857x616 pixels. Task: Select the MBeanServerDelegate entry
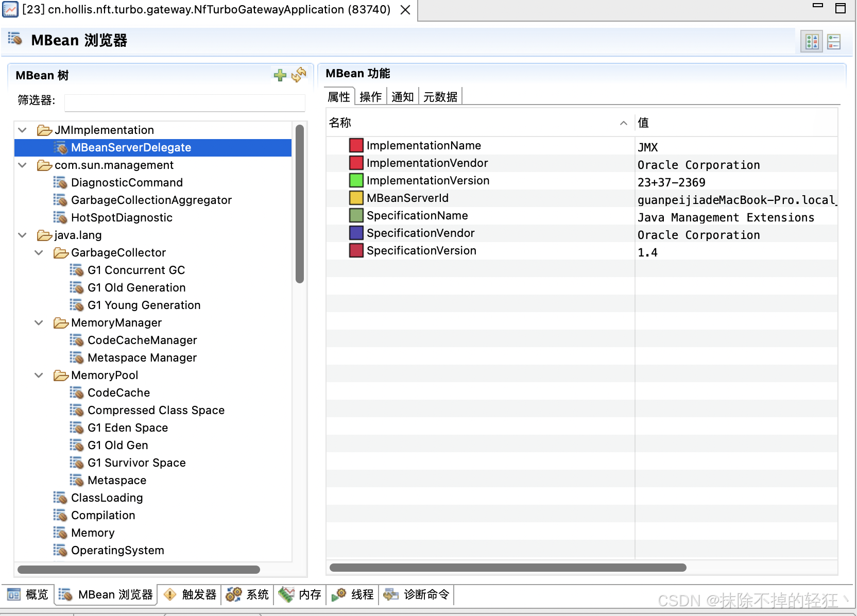131,147
